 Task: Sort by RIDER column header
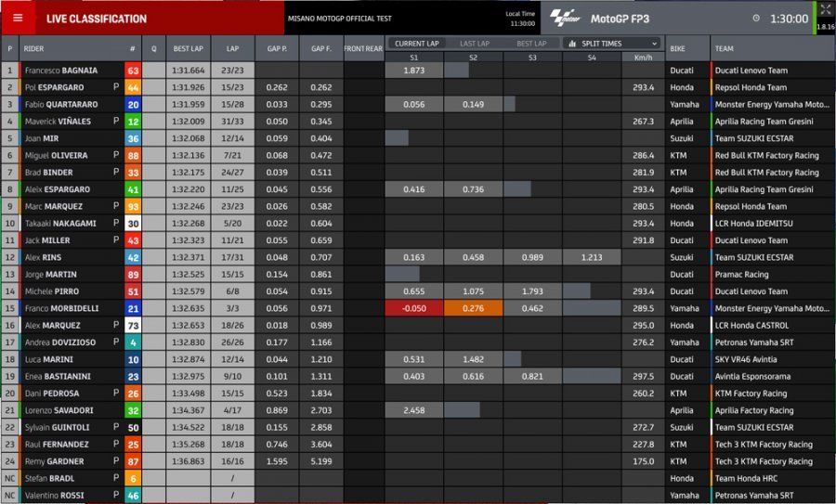click(x=33, y=48)
